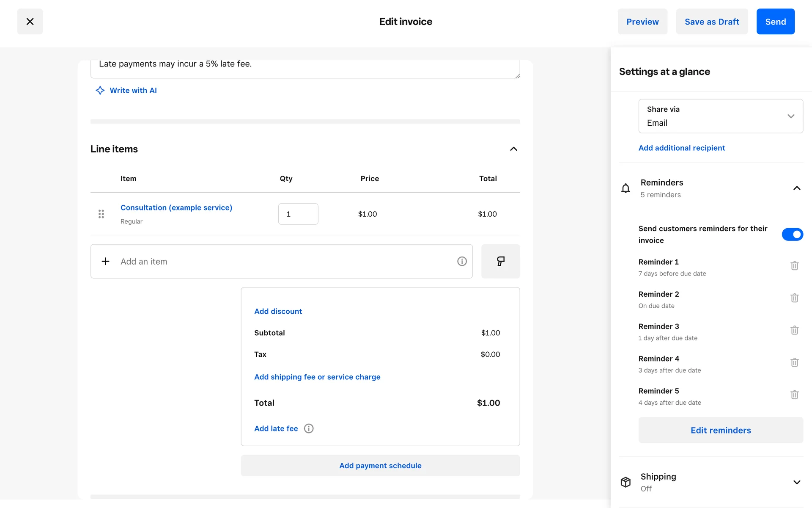Viewport: 812px width, 508px height.
Task: Collapse the Line items section
Action: pos(513,149)
